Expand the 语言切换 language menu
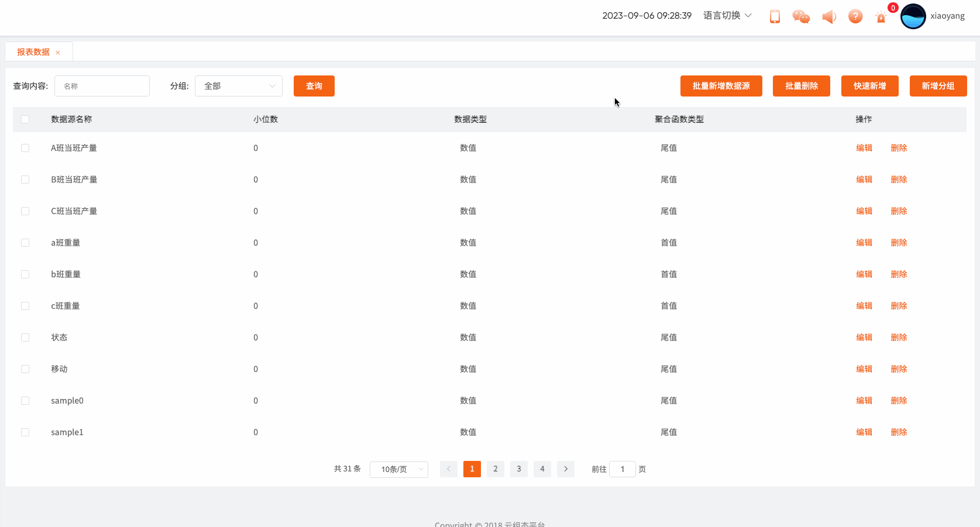 point(727,16)
